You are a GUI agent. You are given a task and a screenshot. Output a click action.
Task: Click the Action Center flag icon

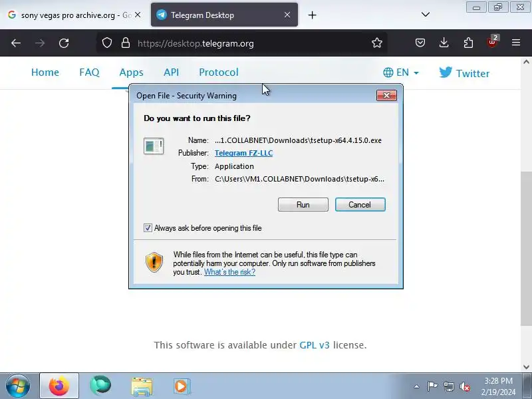pyautogui.click(x=432, y=386)
